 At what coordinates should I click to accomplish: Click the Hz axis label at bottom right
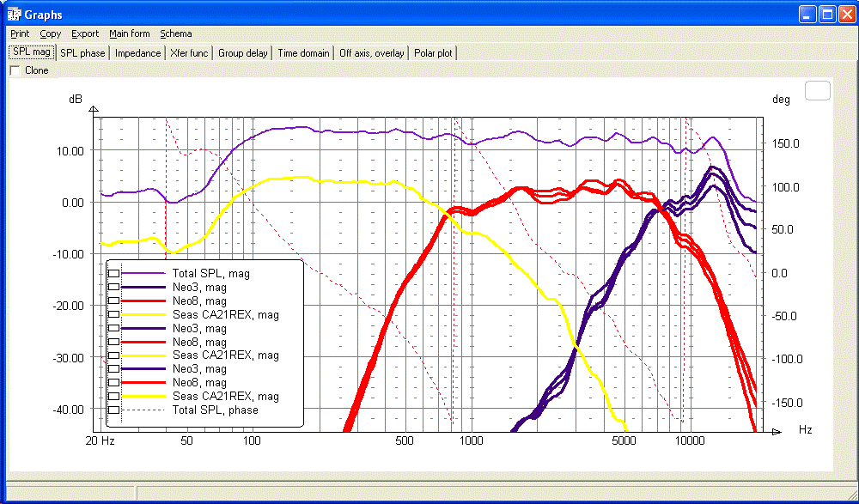pyautogui.click(x=805, y=430)
